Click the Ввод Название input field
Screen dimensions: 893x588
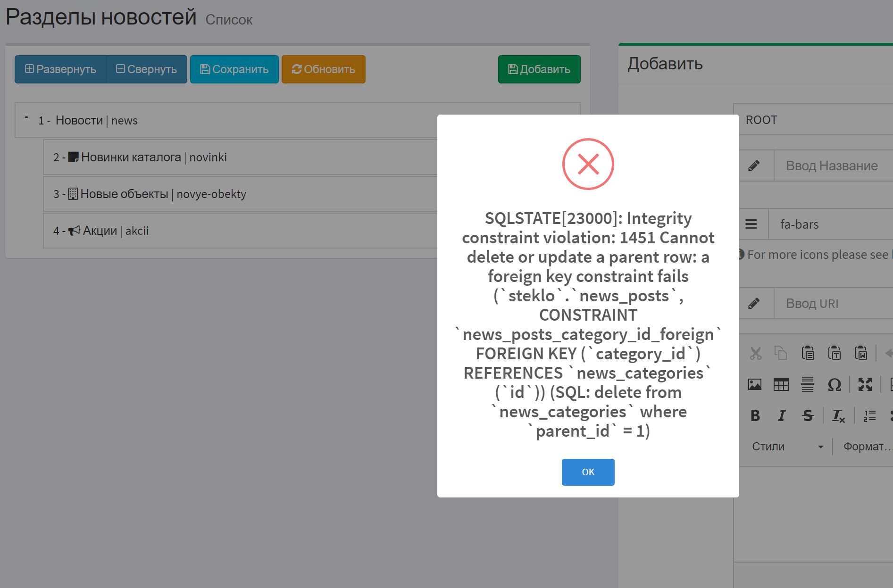(832, 166)
